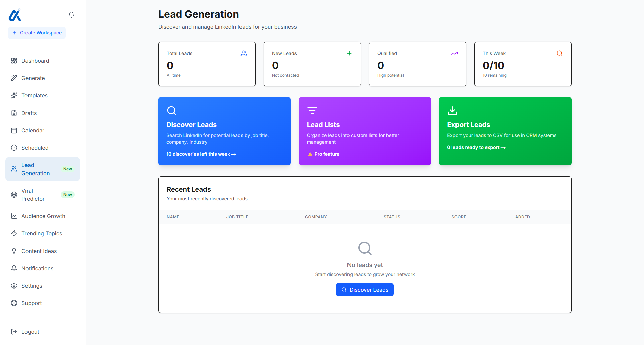Image resolution: width=644 pixels, height=345 pixels.
Task: Open Lead Lists card title
Action: coord(323,125)
